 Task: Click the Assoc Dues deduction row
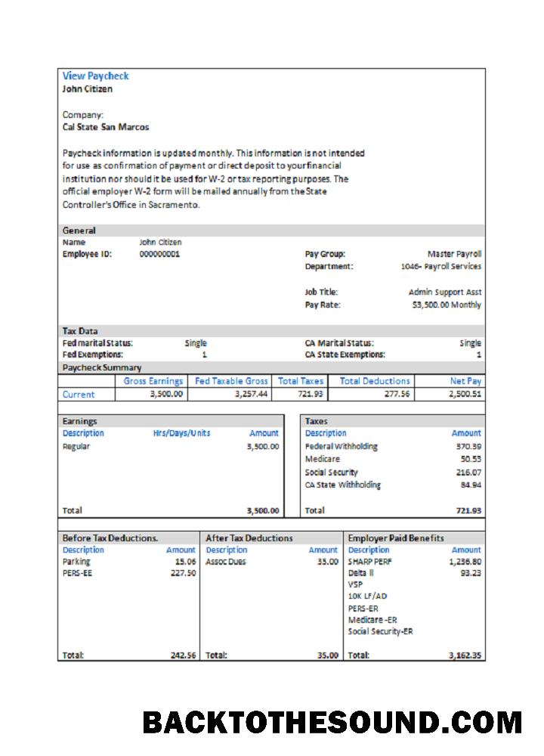[272, 562]
